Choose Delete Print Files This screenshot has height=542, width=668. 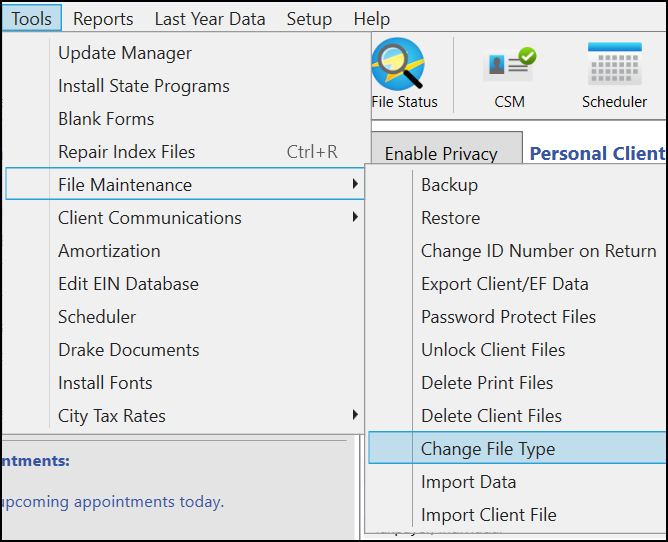coord(517,383)
